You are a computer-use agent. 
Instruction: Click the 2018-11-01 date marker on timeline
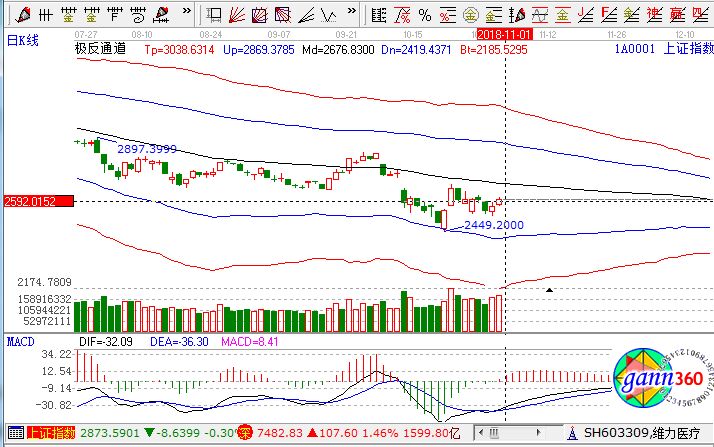pos(501,33)
